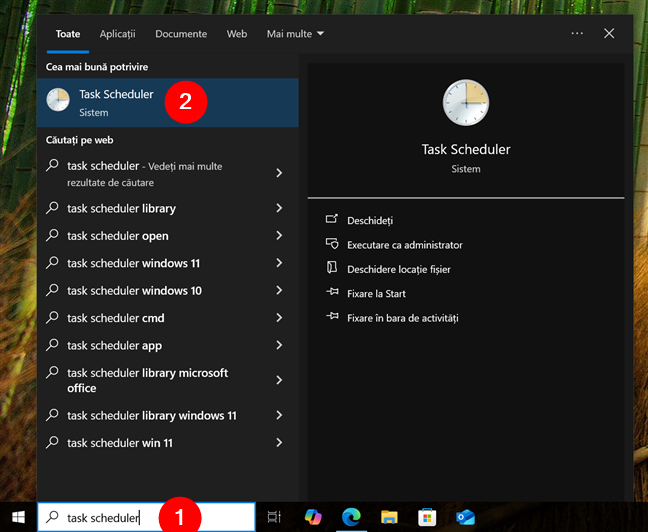Choose Deschidere locație fișier
The height and width of the screenshot is (532, 648).
pos(399,269)
